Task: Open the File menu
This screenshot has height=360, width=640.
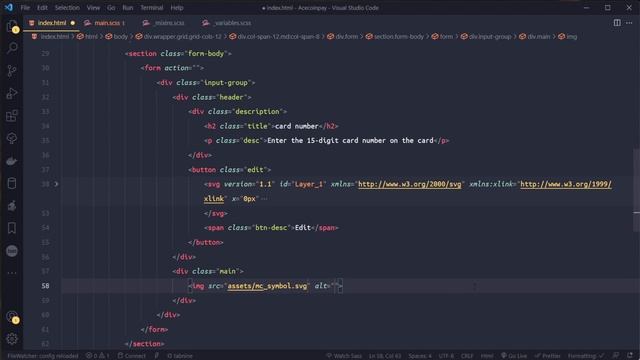Action: (25, 8)
